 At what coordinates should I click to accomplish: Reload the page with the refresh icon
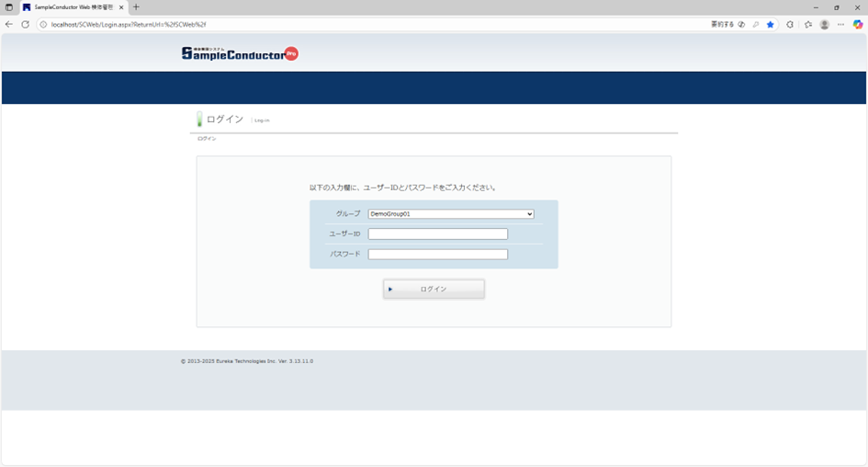(x=26, y=25)
